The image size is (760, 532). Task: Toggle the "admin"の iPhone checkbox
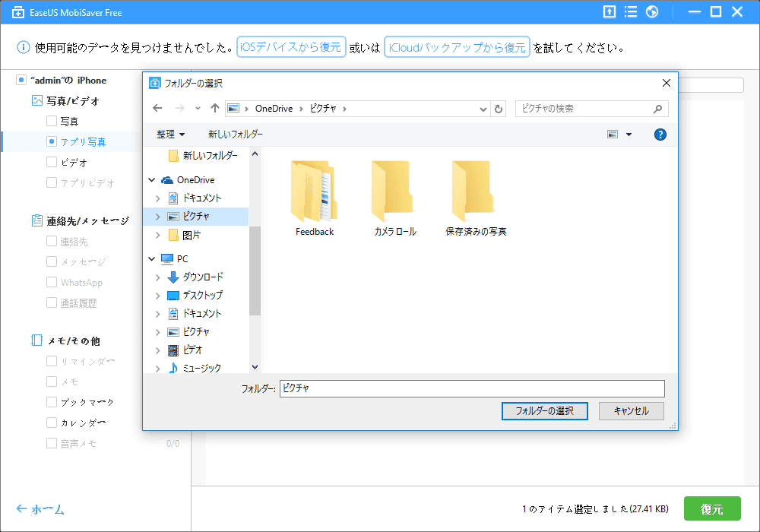(x=21, y=80)
